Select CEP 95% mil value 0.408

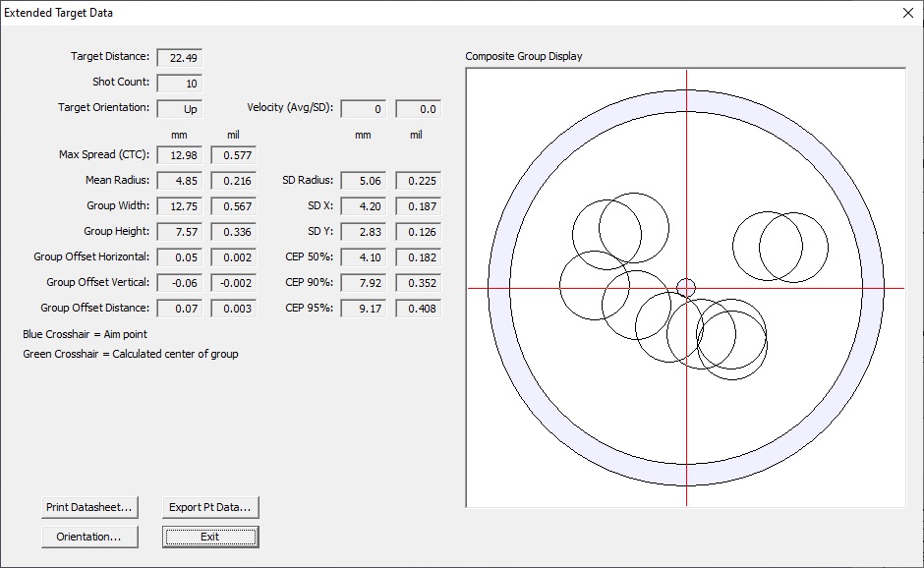419,309
